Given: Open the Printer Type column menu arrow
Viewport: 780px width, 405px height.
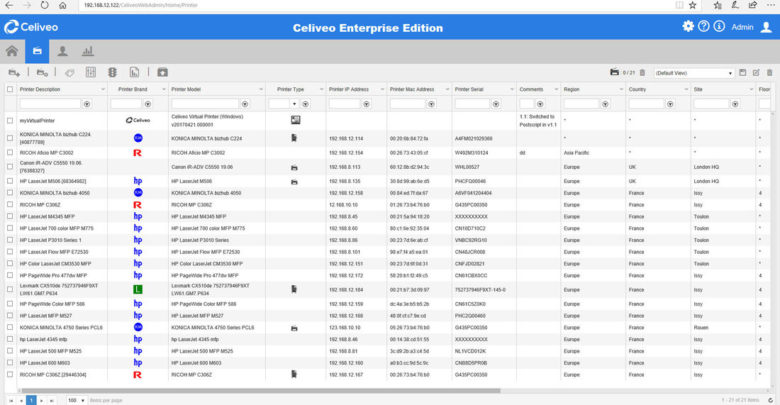Looking at the screenshot, I should click(x=321, y=90).
